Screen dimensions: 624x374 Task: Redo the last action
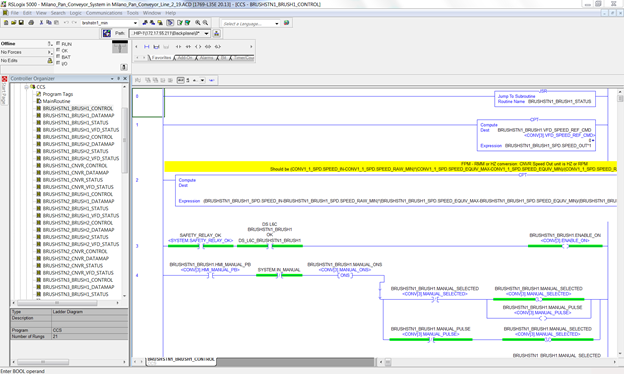[x=74, y=23]
